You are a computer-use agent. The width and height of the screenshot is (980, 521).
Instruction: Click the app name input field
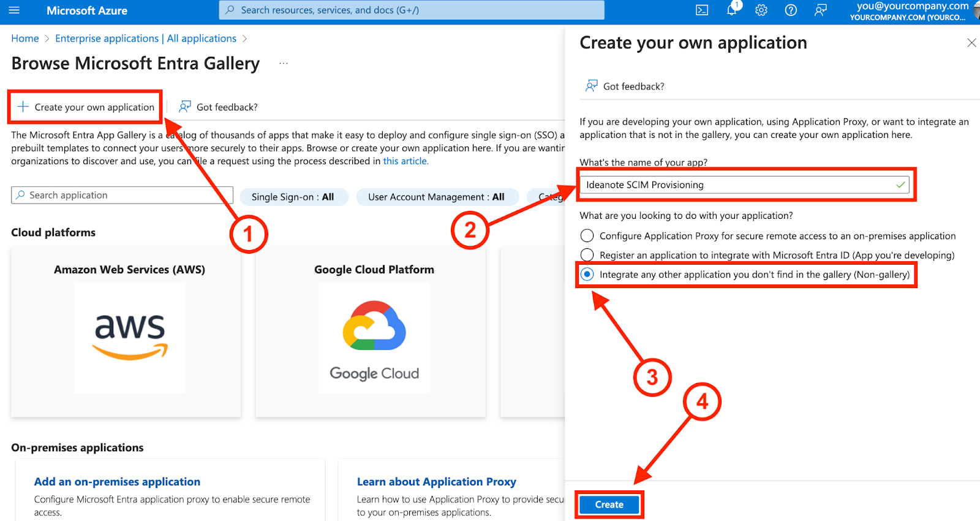[744, 184]
